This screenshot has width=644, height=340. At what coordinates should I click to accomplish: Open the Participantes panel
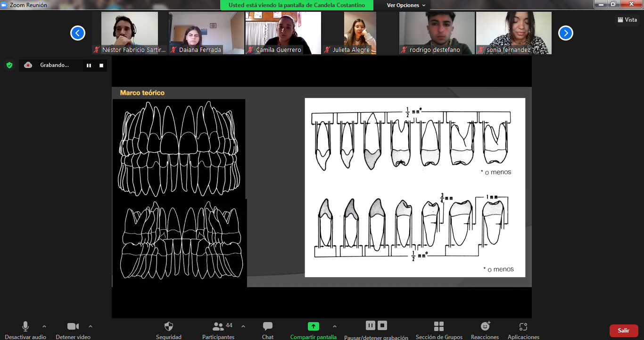(x=218, y=327)
